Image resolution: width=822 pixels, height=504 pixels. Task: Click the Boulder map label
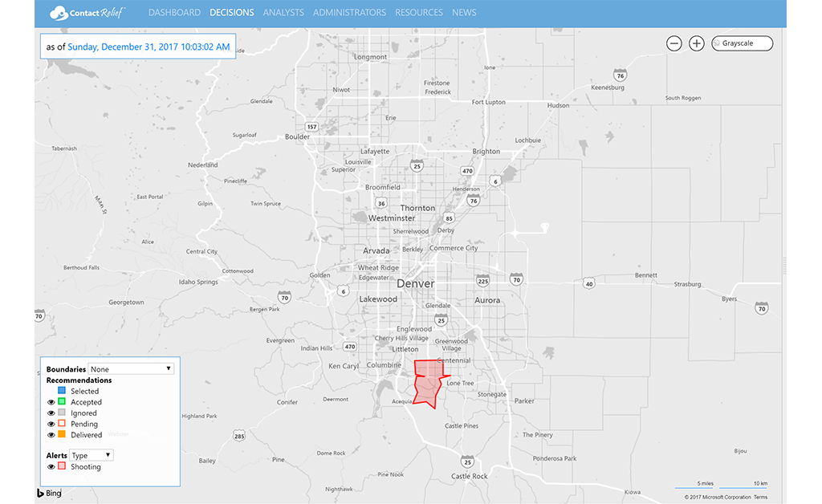[297, 136]
